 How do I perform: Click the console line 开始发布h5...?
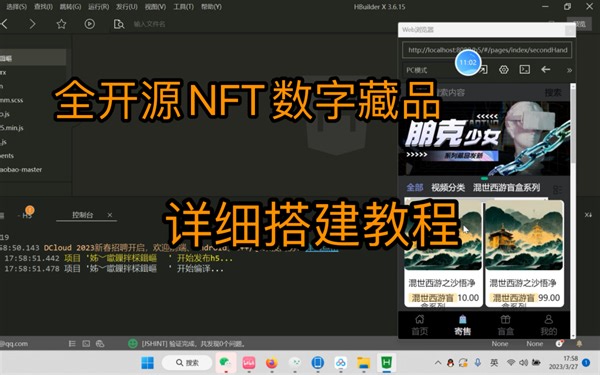pos(119,258)
